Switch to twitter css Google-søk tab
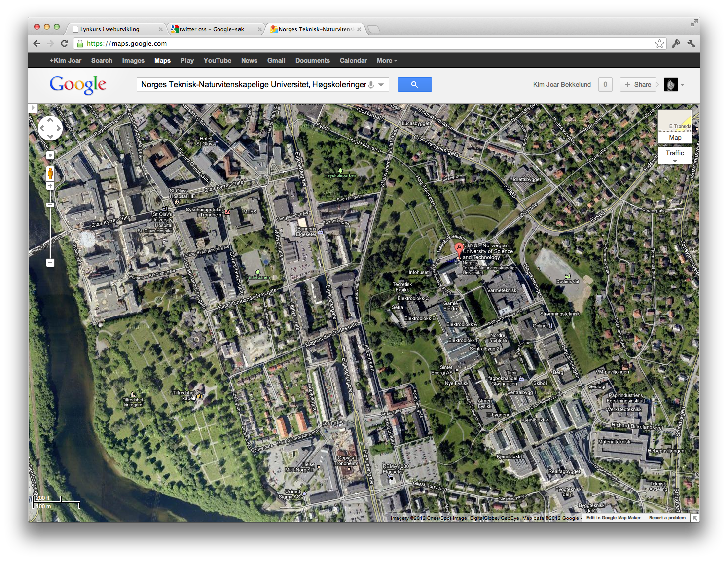This screenshot has height=561, width=728. click(x=216, y=29)
